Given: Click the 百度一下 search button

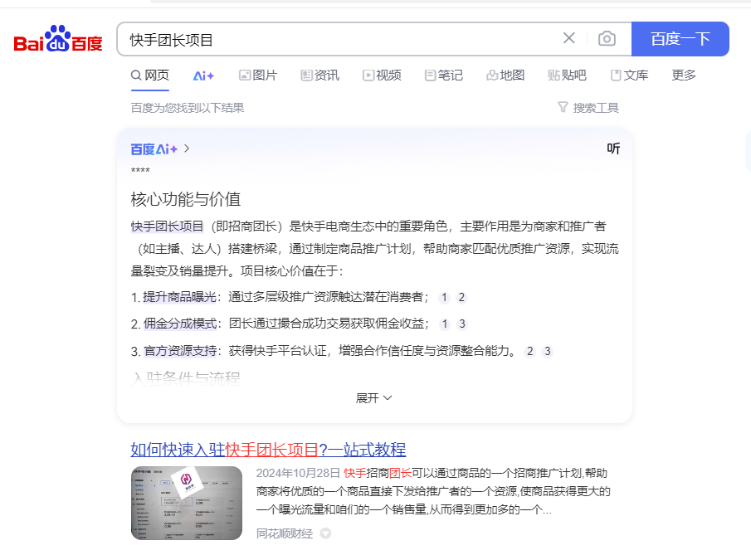Looking at the screenshot, I should 680,39.
